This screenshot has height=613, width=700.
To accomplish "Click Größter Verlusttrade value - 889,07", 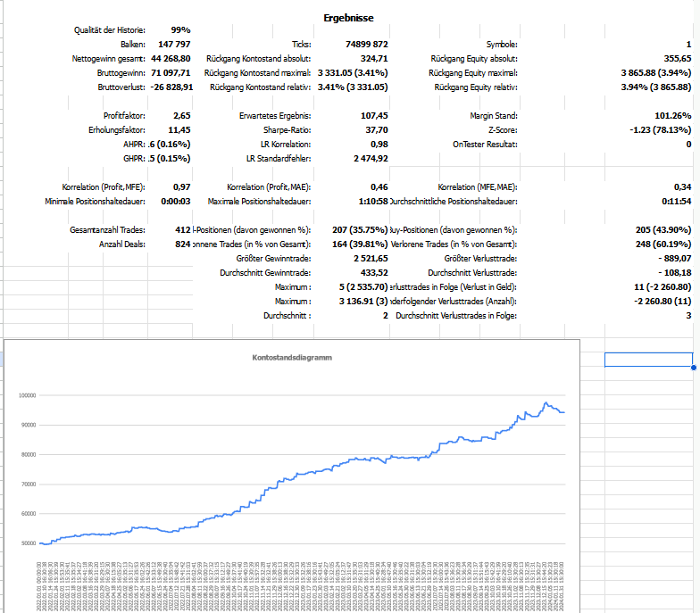I will click(x=675, y=259).
